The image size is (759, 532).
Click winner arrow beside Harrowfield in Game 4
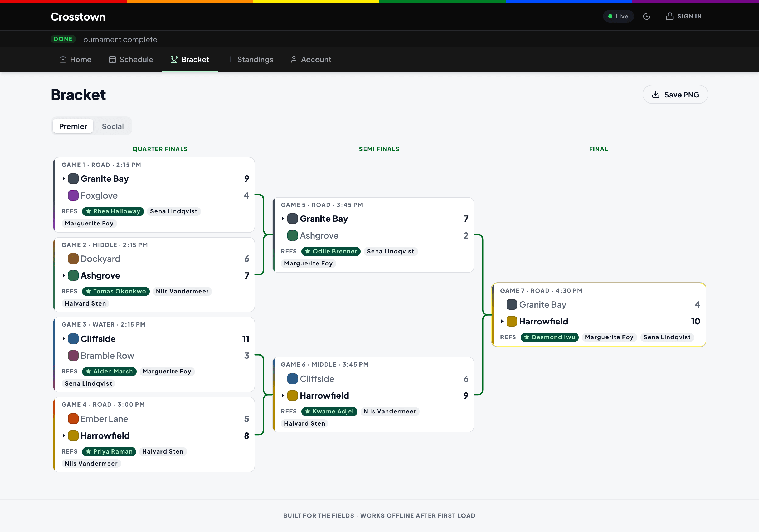(x=64, y=436)
